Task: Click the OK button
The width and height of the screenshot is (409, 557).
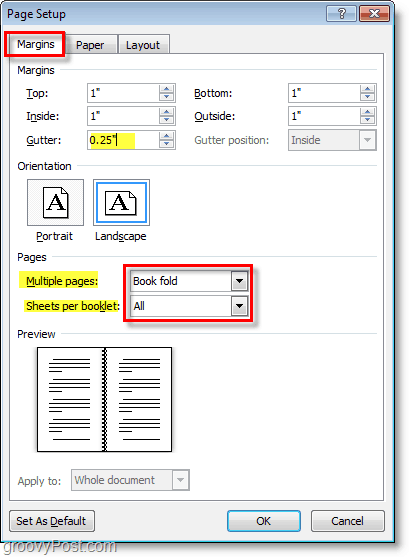Action: (264, 521)
